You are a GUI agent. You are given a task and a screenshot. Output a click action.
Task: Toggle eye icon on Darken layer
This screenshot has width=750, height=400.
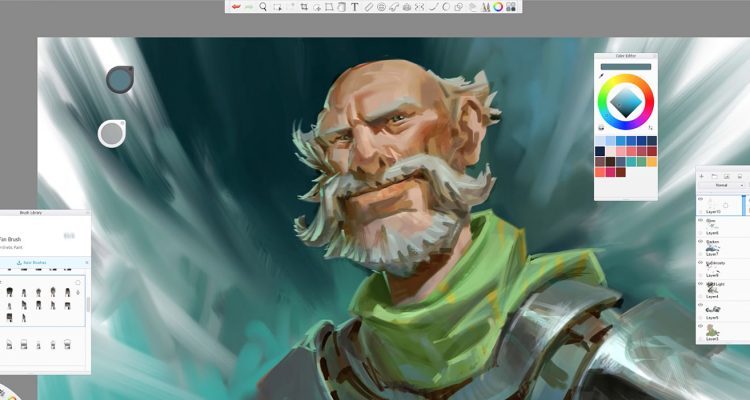700,243
